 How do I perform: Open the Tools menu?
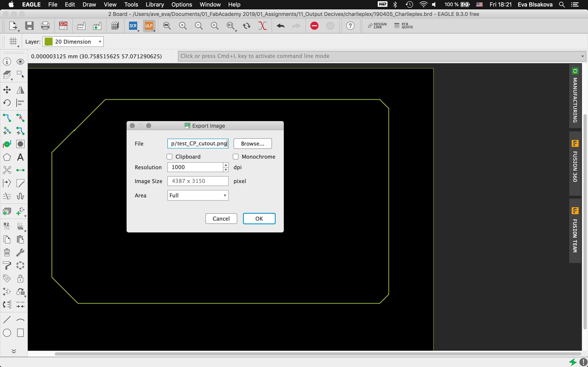(x=131, y=4)
